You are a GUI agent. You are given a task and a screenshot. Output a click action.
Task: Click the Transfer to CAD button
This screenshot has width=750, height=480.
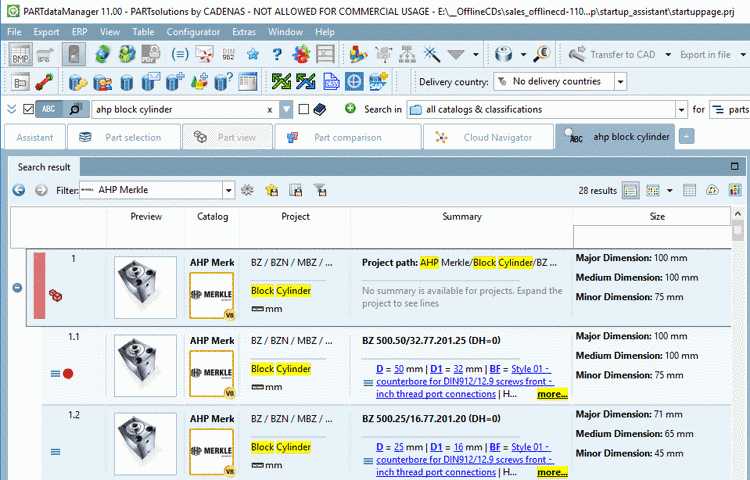tap(613, 55)
